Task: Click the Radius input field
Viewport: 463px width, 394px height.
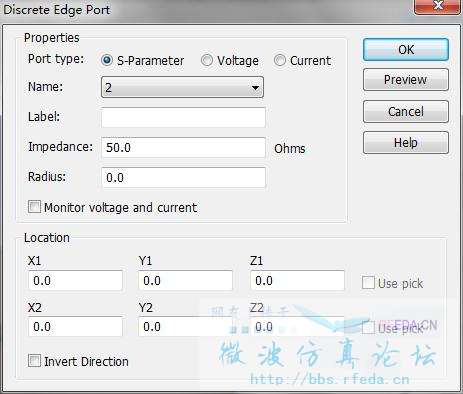Action: click(183, 177)
